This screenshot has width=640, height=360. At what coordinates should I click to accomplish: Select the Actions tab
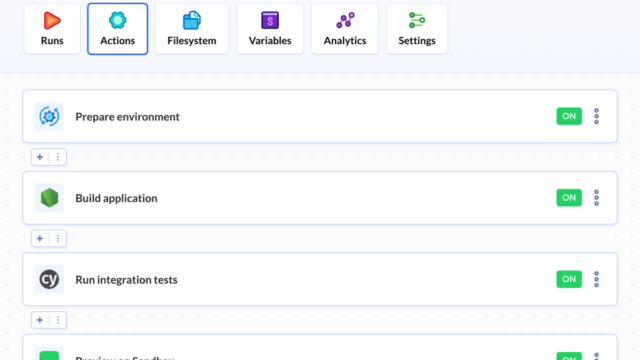click(118, 29)
